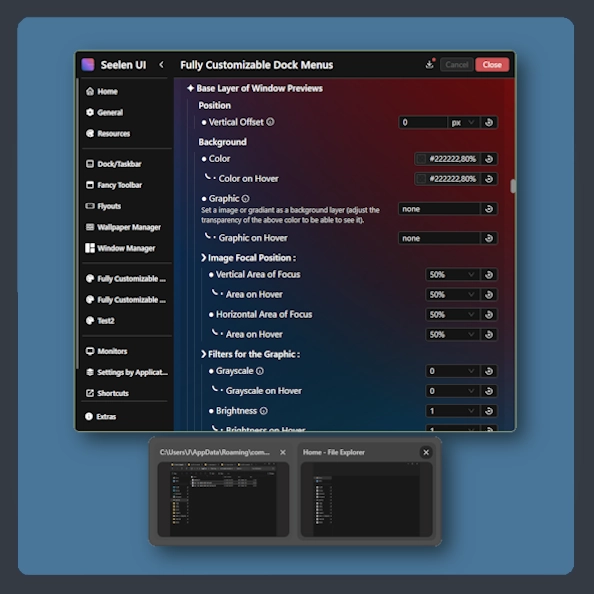This screenshot has width=594, height=594.
Task: Close the Home - File Explorer preview
Action: click(x=426, y=452)
